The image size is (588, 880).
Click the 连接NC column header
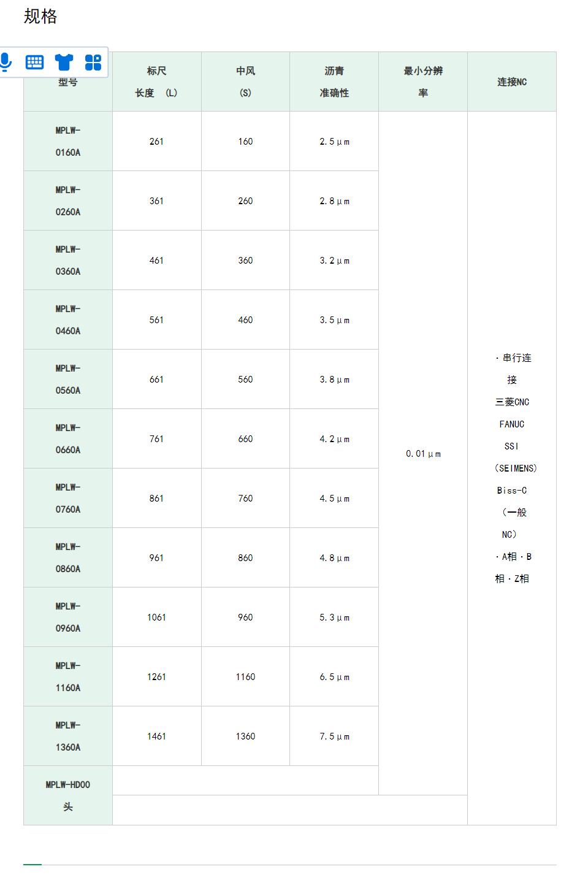(x=512, y=82)
